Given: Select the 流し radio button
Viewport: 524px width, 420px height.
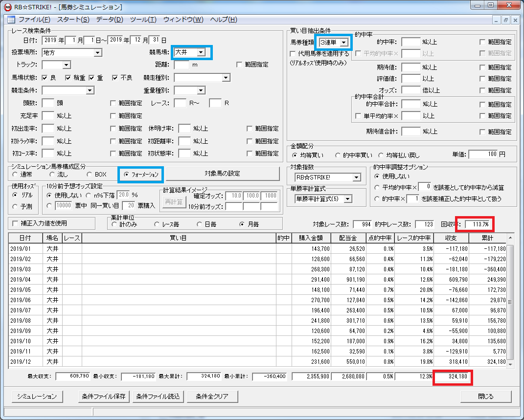Looking at the screenshot, I should coord(52,174).
